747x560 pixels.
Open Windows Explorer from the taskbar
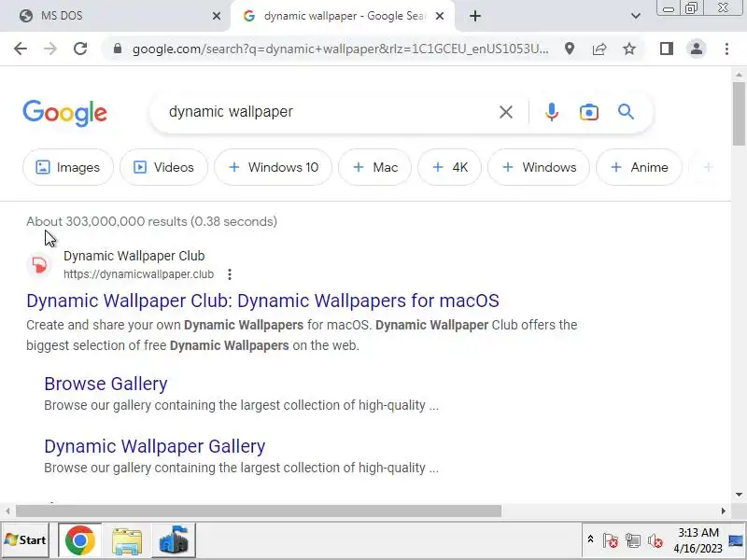tap(127, 540)
